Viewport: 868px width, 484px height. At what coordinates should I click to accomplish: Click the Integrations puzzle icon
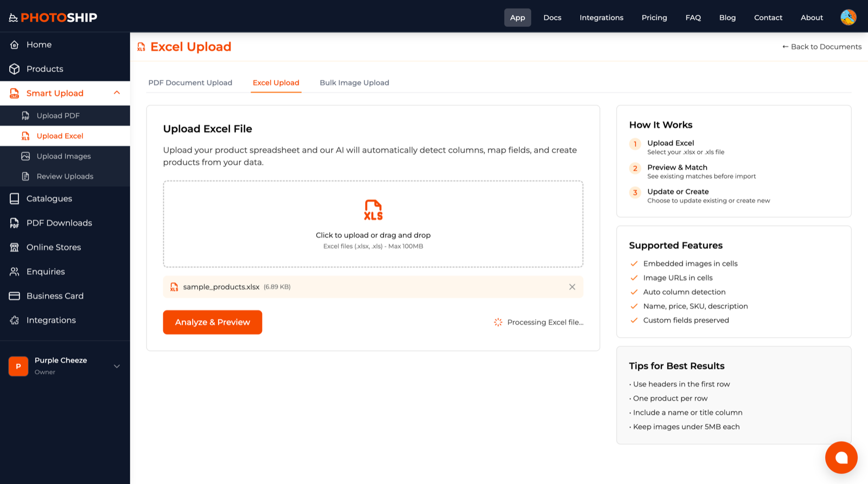(x=15, y=320)
